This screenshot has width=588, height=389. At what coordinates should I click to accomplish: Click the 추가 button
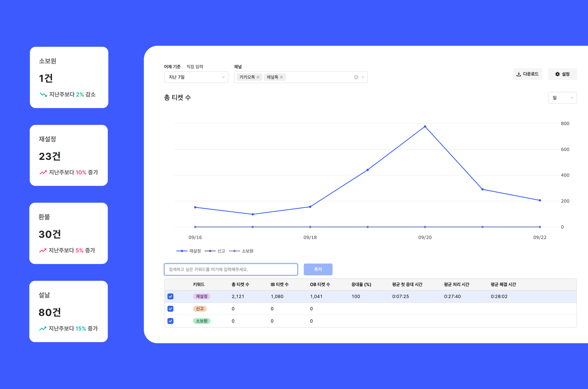click(318, 269)
